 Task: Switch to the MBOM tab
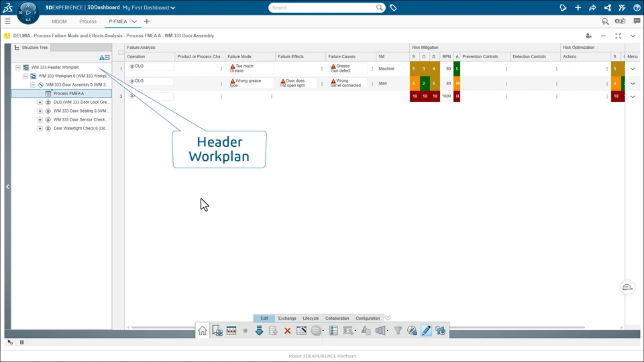[59, 21]
